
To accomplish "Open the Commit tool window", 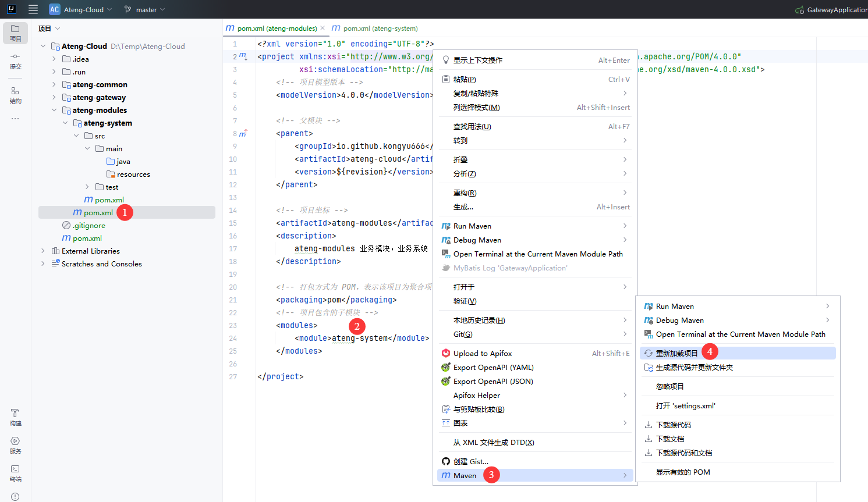I will [16, 60].
